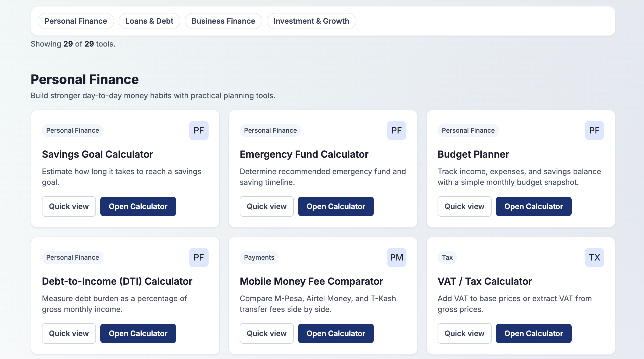Select the Tax tag on VAT card
The height and width of the screenshot is (359, 644).
(447, 258)
